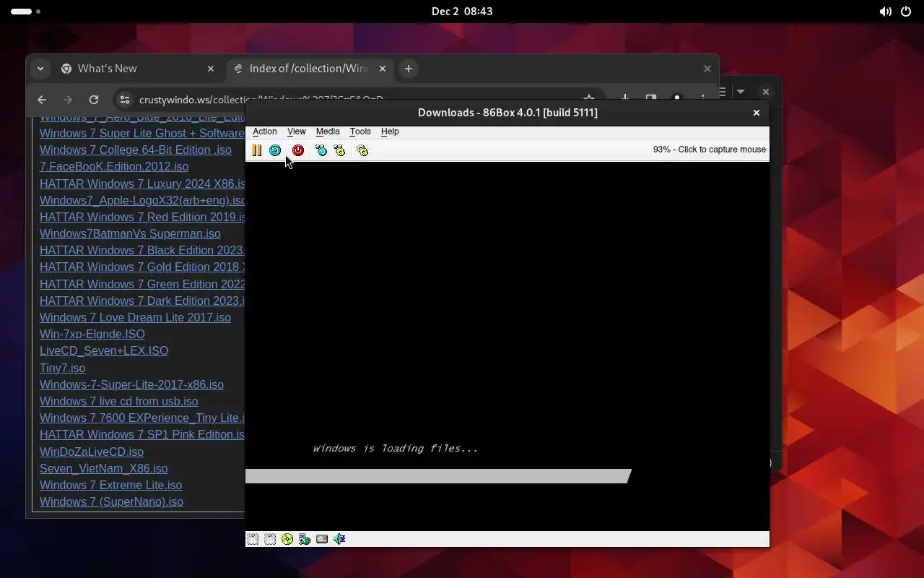924x578 pixels.
Task: Open HATTAR Windows 7 Gold Edition 2018 link
Action: [142, 267]
